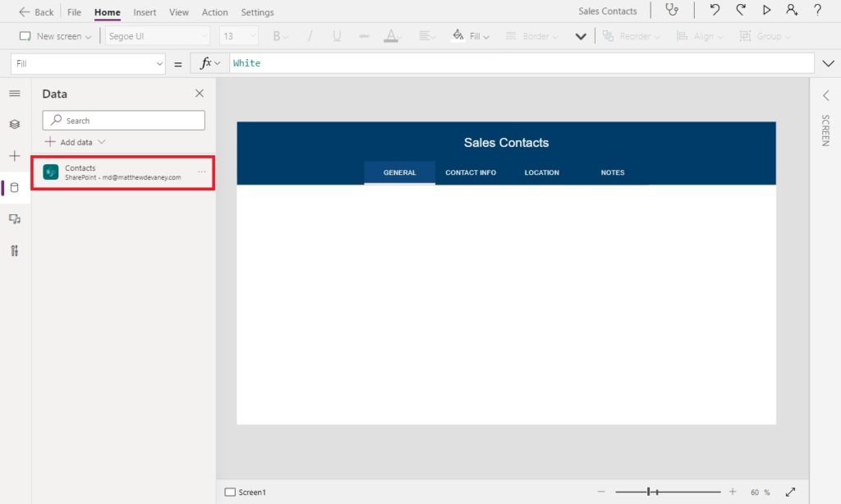Image resolution: width=841 pixels, height=504 pixels.
Task: Select the Insert ribbon tab
Action: 145,11
